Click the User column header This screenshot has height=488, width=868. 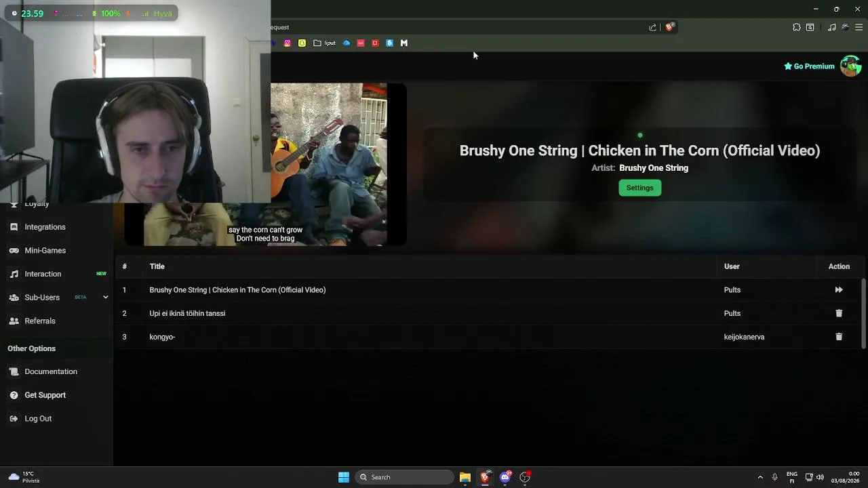click(x=732, y=266)
